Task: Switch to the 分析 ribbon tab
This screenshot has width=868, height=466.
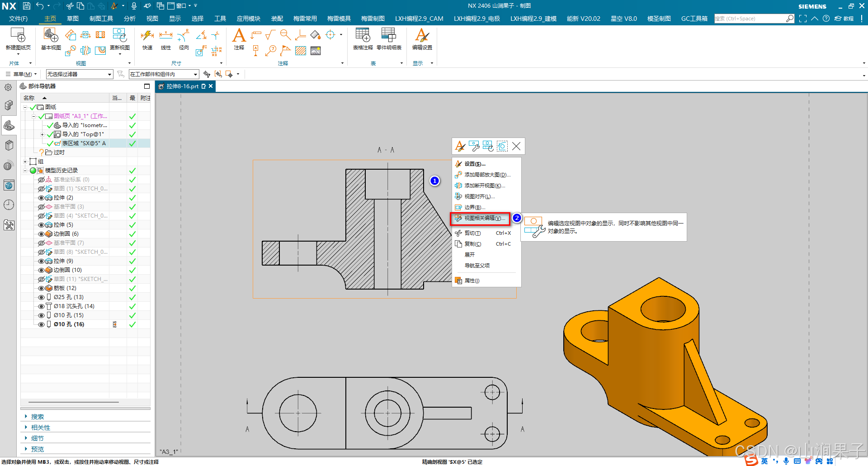Action: [x=129, y=19]
